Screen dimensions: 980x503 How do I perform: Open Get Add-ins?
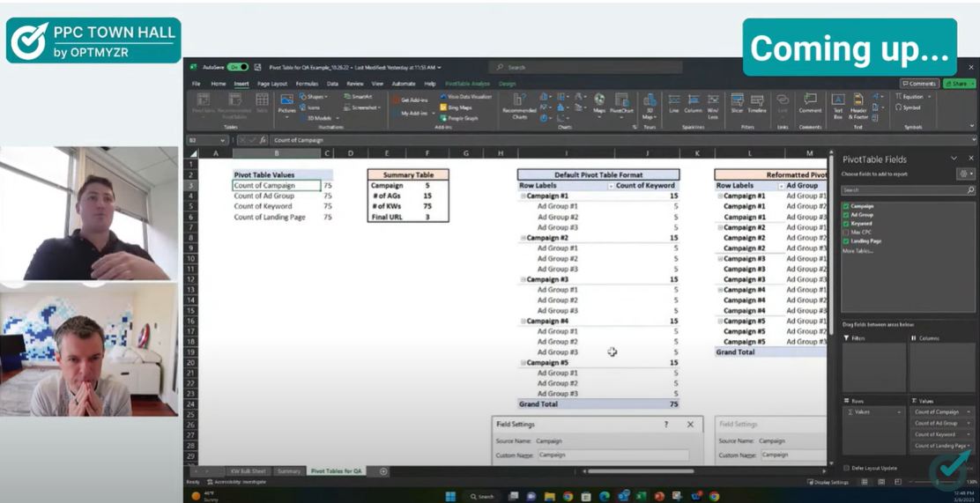point(409,100)
